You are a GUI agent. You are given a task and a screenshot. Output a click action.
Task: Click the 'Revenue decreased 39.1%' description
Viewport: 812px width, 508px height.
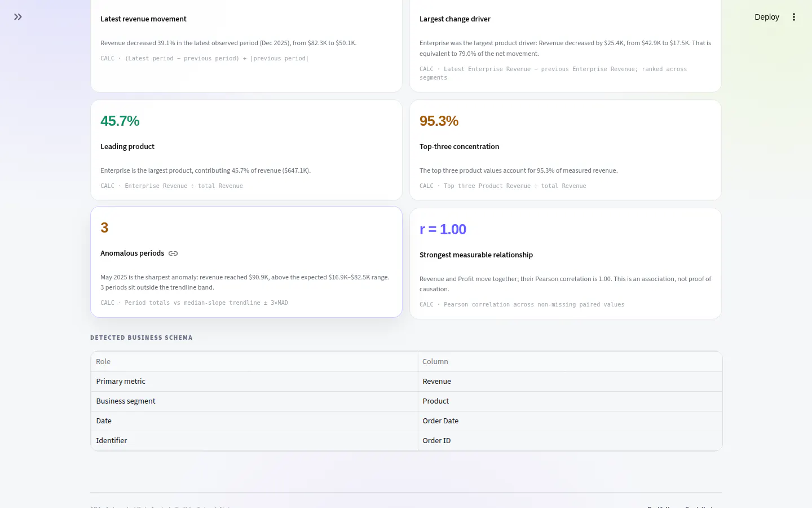(x=228, y=43)
